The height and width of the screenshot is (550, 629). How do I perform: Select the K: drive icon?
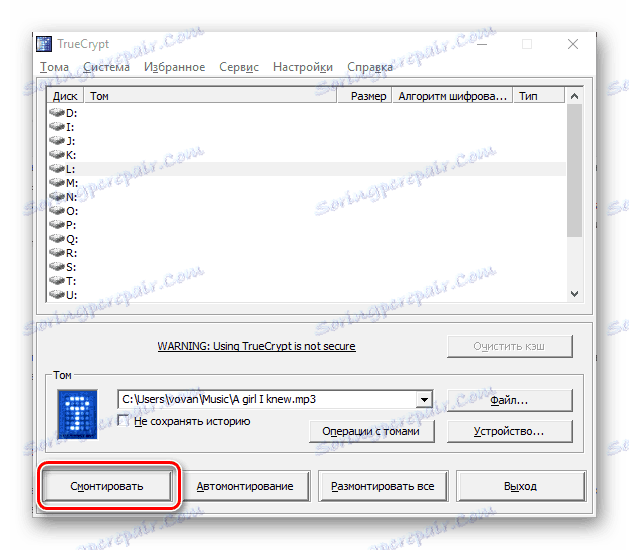57,155
